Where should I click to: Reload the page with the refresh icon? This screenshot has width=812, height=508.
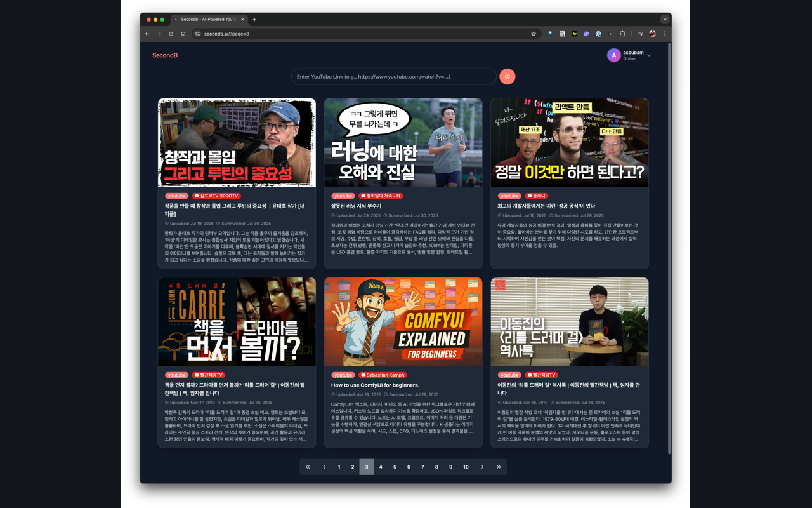coord(171,34)
